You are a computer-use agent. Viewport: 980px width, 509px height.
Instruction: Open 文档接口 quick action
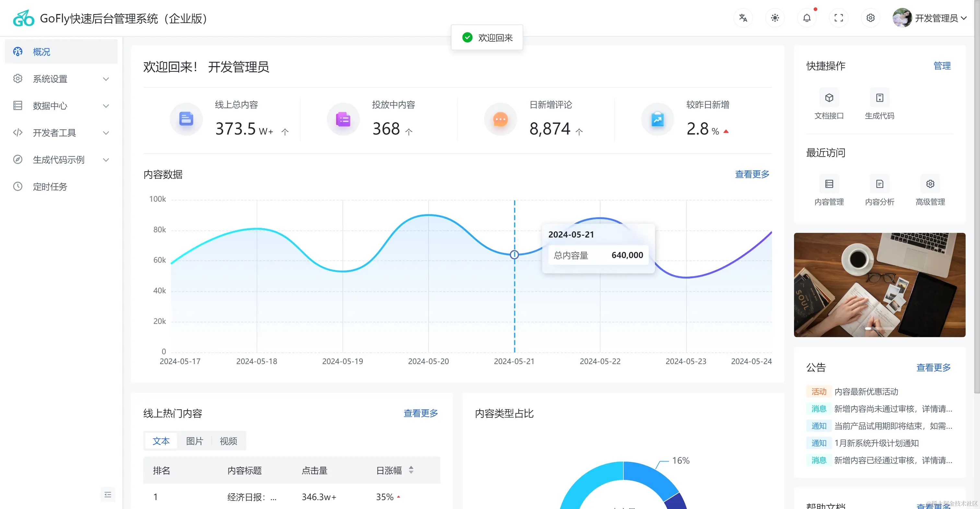(x=829, y=105)
